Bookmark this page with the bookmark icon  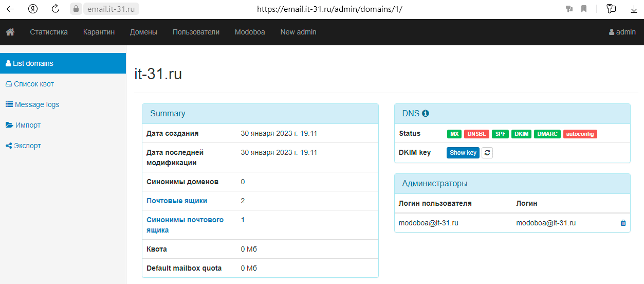coord(584,9)
